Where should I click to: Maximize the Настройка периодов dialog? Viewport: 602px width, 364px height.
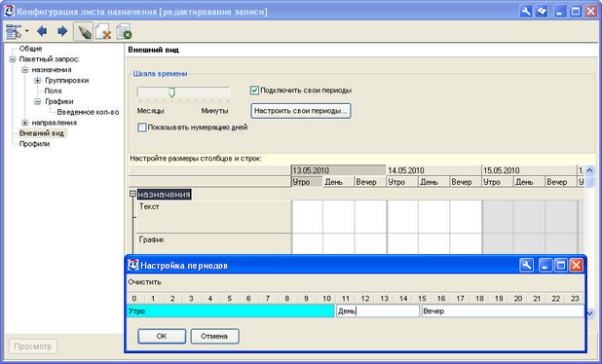pos(561,265)
